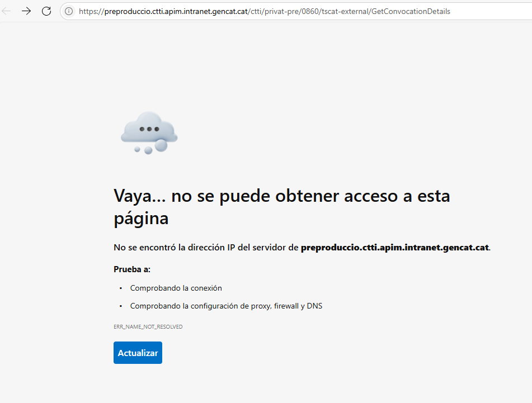Open site information via the circled i icon
This screenshot has width=532, height=403.
69,11
